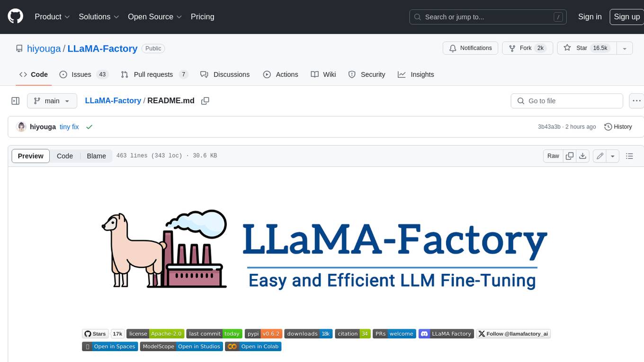Open the GitHub homepage logo
The height and width of the screenshot is (362, 644).
[x=15, y=17]
